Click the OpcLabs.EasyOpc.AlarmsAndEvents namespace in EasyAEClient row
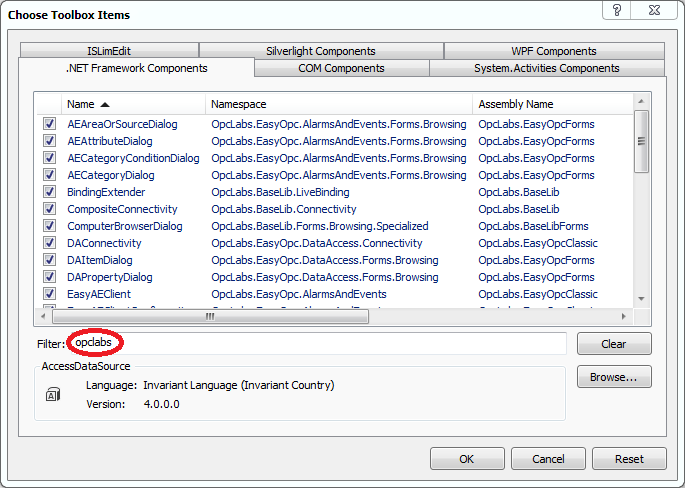685x488 pixels. (x=299, y=294)
